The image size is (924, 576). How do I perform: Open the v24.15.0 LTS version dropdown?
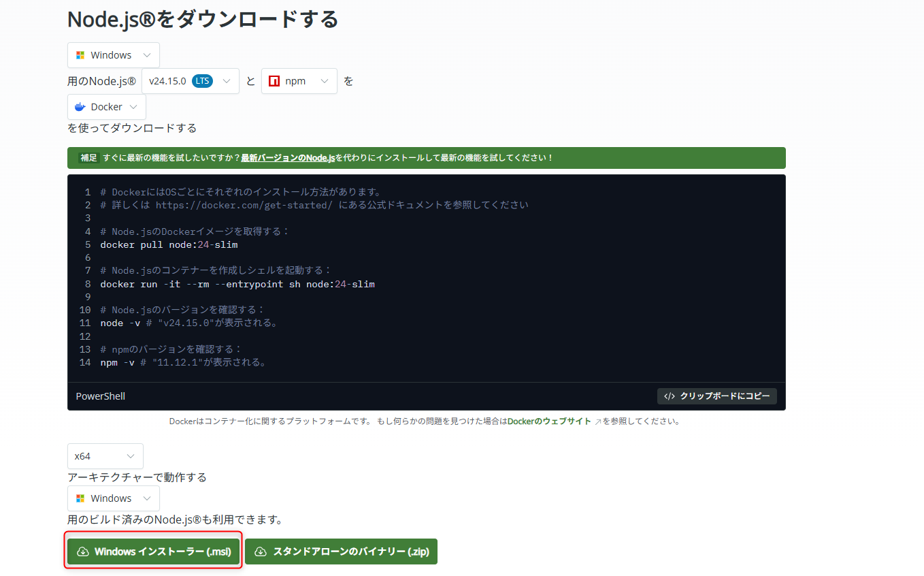pos(191,81)
